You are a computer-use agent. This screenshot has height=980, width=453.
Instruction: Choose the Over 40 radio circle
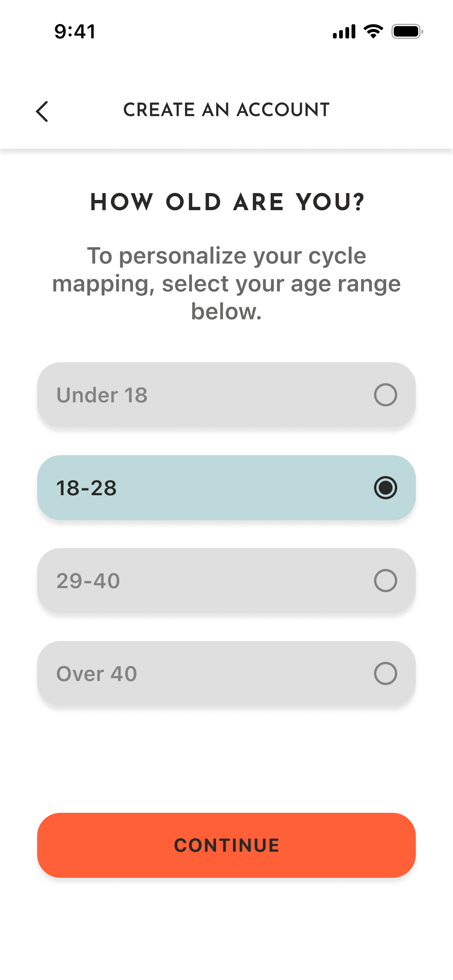coord(385,673)
